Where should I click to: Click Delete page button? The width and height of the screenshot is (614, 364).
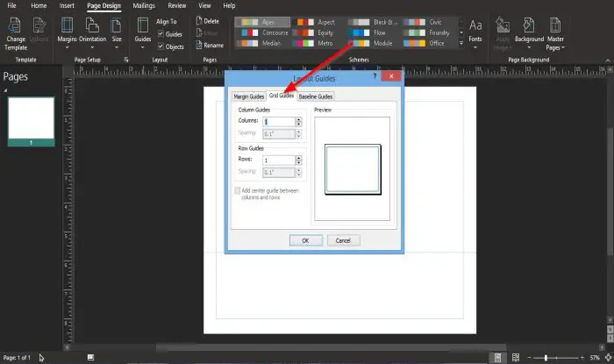[x=208, y=21]
